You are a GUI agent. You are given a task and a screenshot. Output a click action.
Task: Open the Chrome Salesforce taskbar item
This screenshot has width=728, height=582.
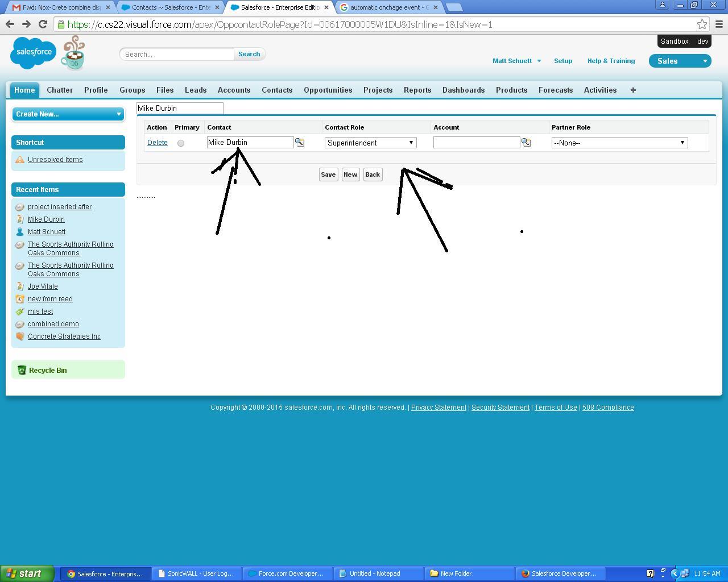click(x=106, y=573)
